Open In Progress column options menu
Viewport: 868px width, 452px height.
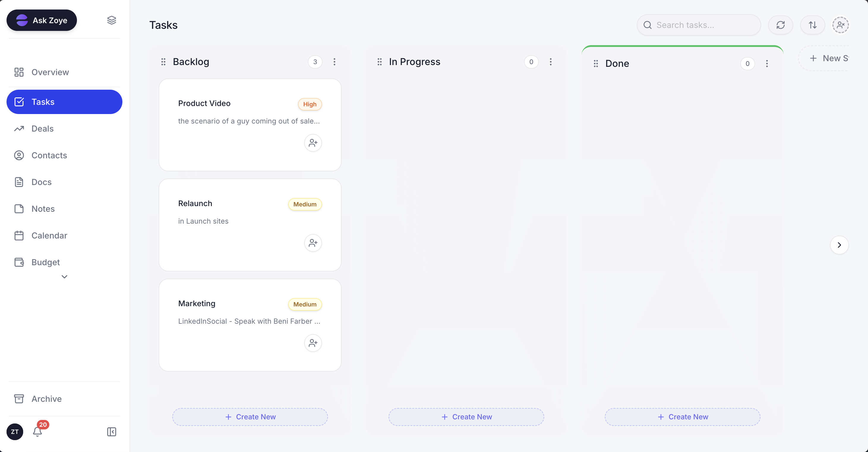point(550,62)
